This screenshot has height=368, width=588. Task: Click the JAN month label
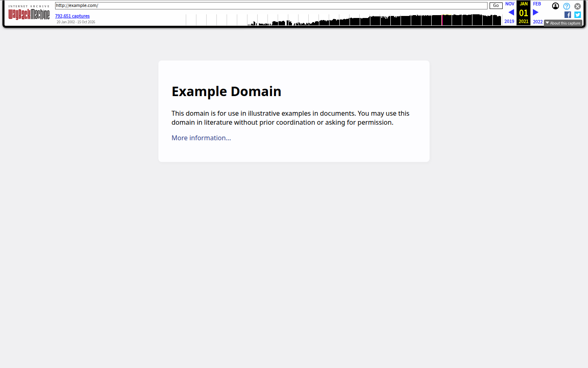[523, 4]
